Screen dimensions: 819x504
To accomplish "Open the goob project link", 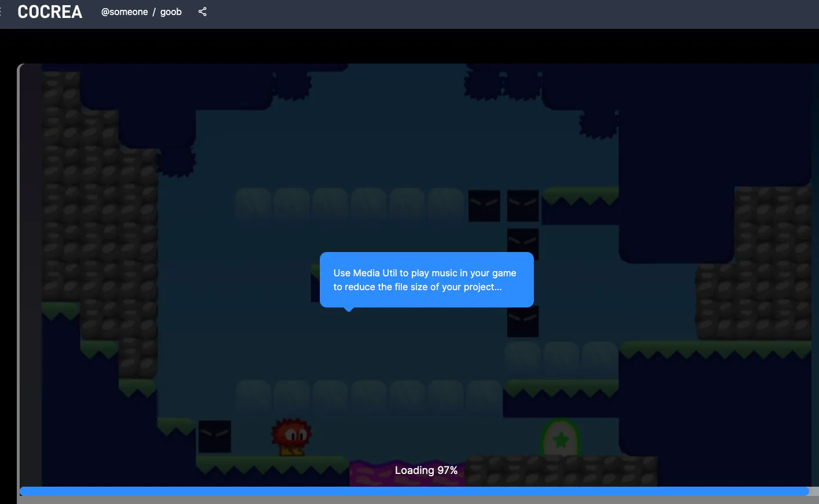I will pyautogui.click(x=171, y=12).
